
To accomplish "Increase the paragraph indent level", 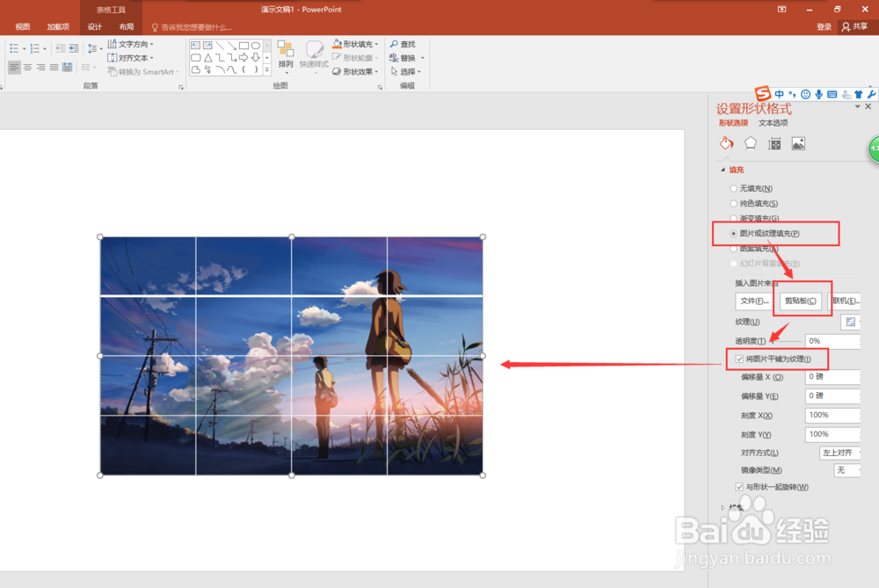I will pos(74,48).
